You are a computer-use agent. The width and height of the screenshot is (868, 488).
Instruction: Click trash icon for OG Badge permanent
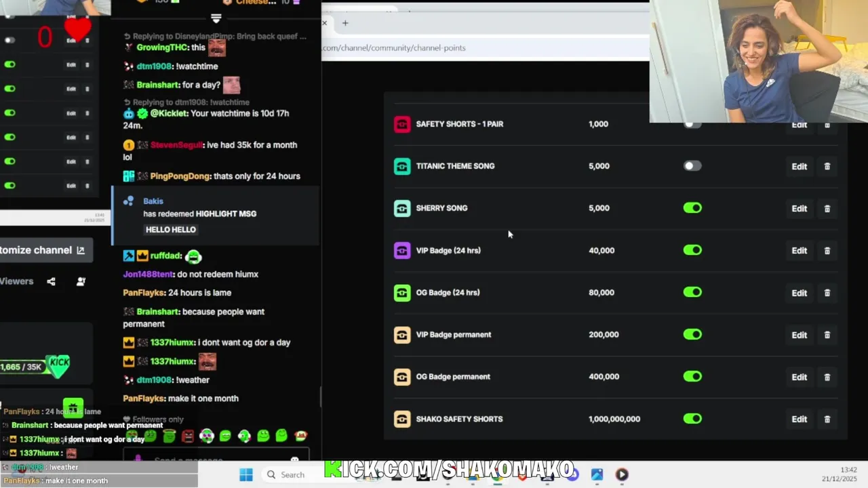coord(827,377)
